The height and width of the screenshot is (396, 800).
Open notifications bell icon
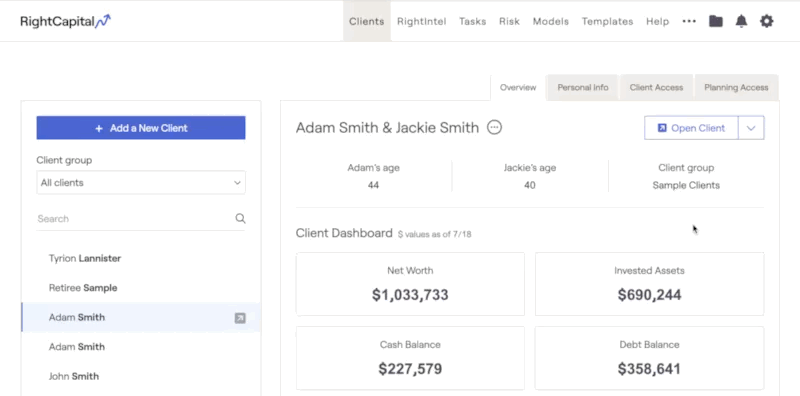(741, 21)
